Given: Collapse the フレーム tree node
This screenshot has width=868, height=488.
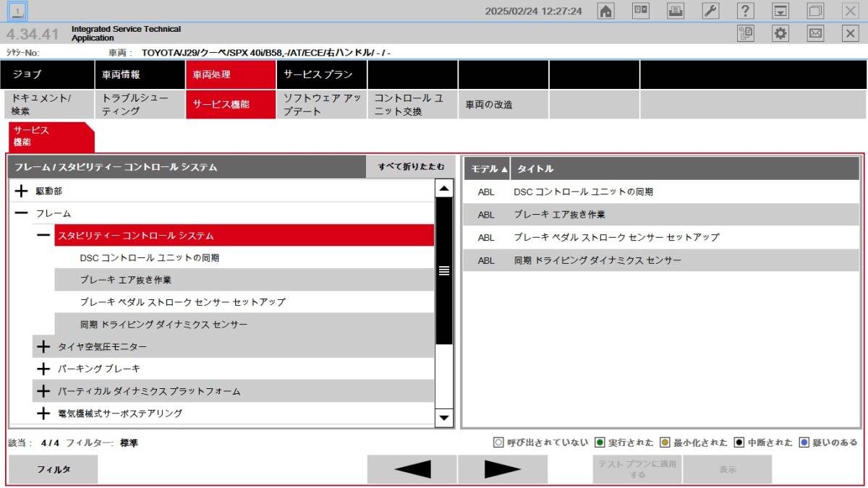Looking at the screenshot, I should 22,213.
